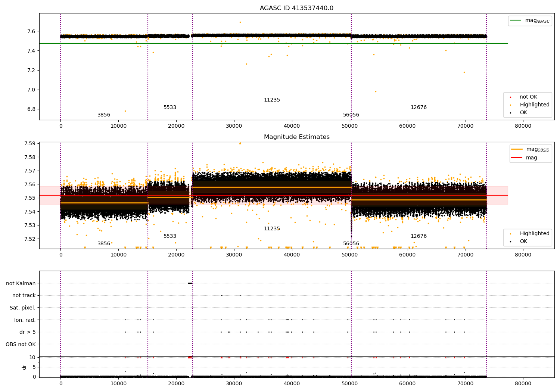The image size is (560, 392).
Task: Click the "20000" x-axis tick of bottom plot
Action: (176, 383)
